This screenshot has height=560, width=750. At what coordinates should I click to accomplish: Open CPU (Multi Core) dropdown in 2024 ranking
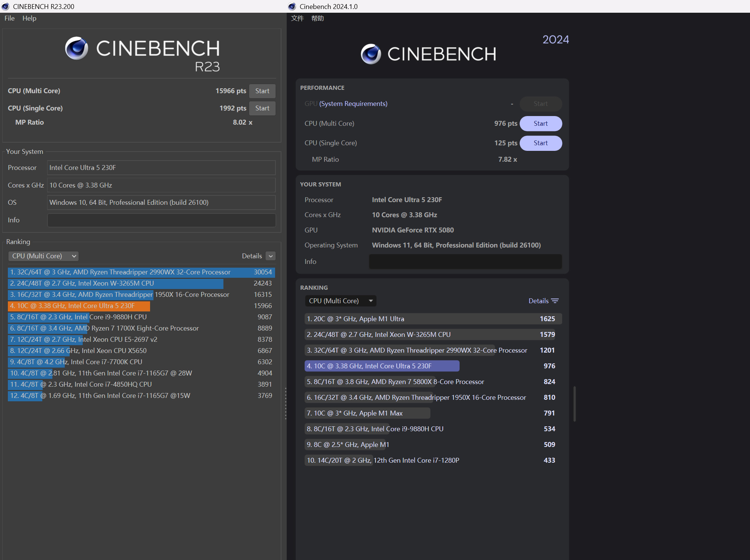click(x=340, y=301)
